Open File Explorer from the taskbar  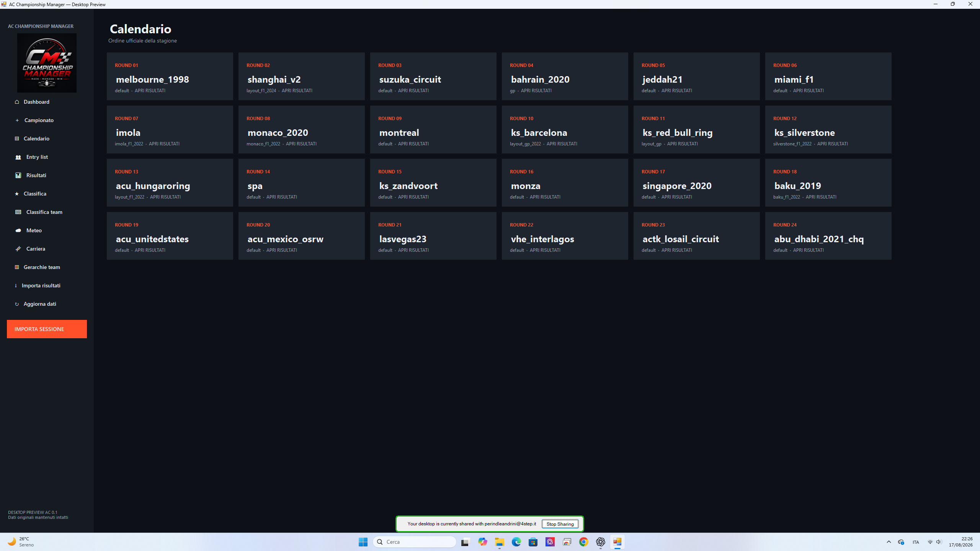[x=499, y=542]
